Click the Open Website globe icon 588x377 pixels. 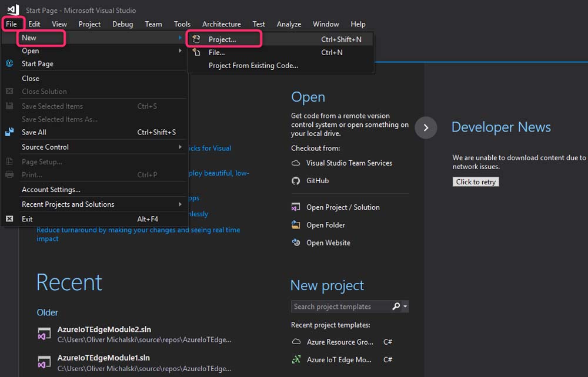click(x=296, y=243)
